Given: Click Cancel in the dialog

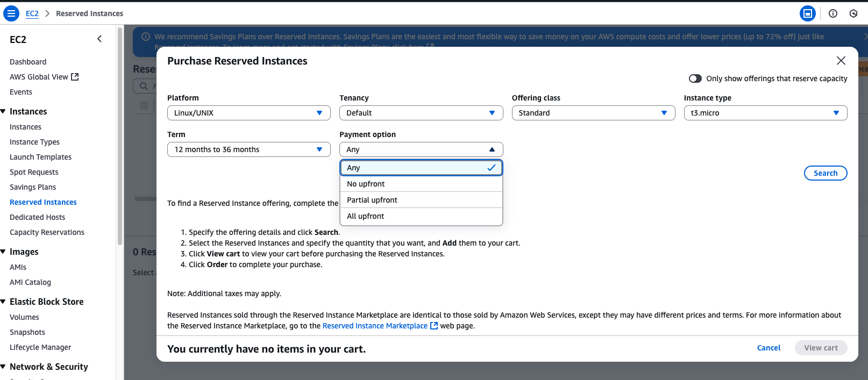Looking at the screenshot, I should click(x=769, y=348).
